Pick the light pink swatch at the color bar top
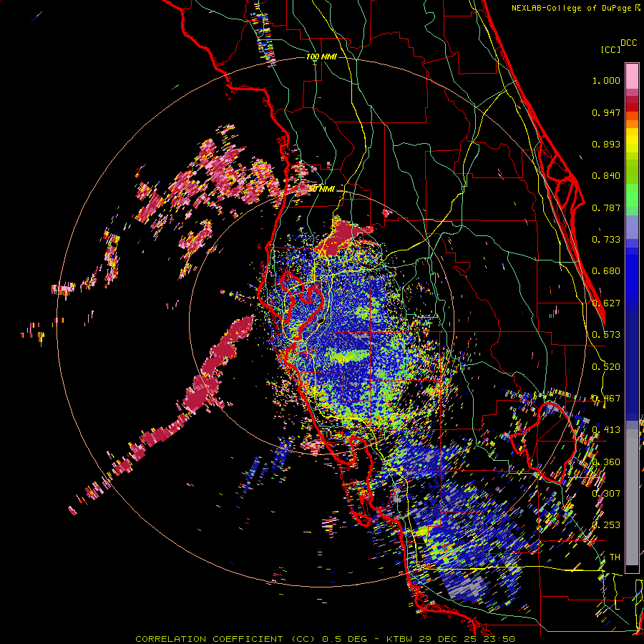 632,76
